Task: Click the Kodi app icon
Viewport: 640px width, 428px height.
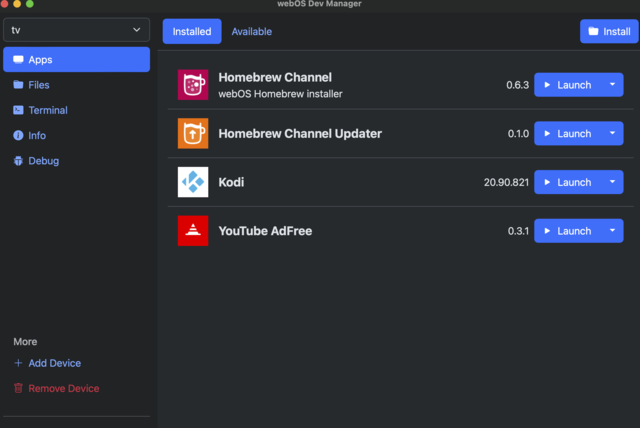Action: pyautogui.click(x=193, y=182)
